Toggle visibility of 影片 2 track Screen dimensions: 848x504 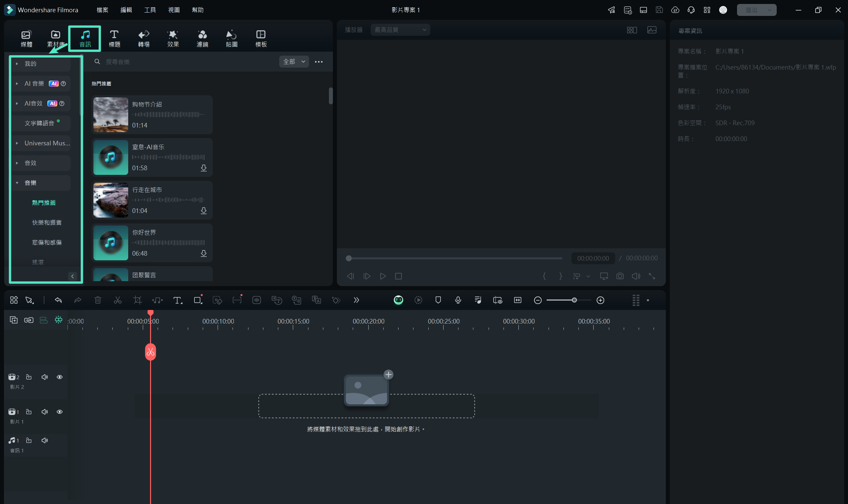click(59, 377)
